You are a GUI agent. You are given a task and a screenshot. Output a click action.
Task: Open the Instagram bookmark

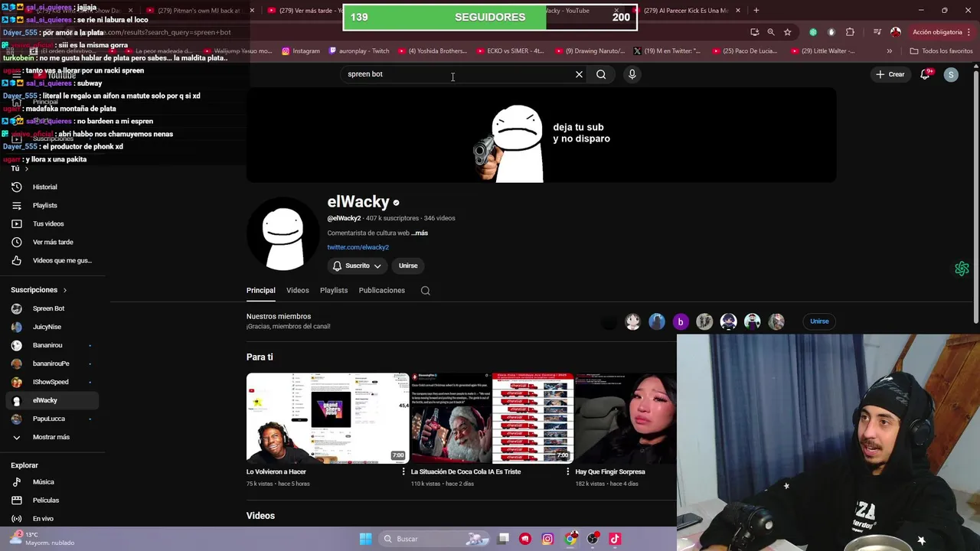(301, 51)
